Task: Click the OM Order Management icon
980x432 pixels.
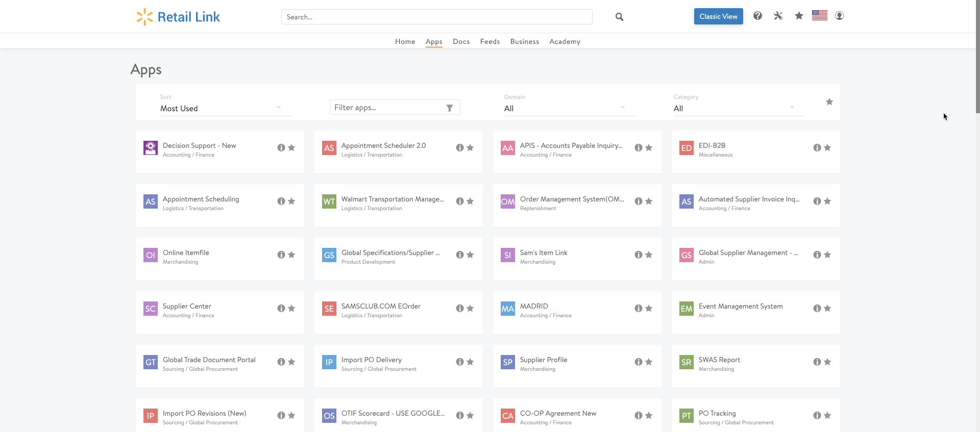Action: click(508, 201)
